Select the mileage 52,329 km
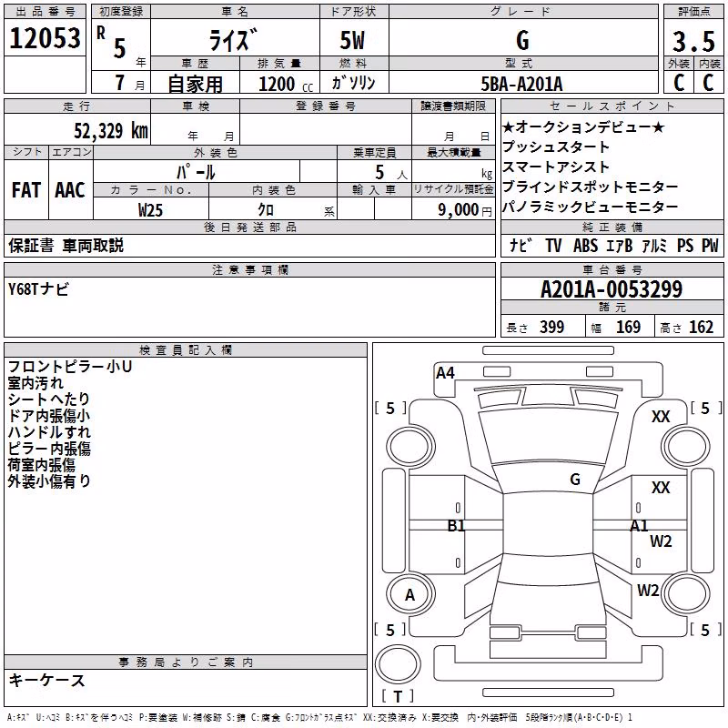 pos(111,131)
